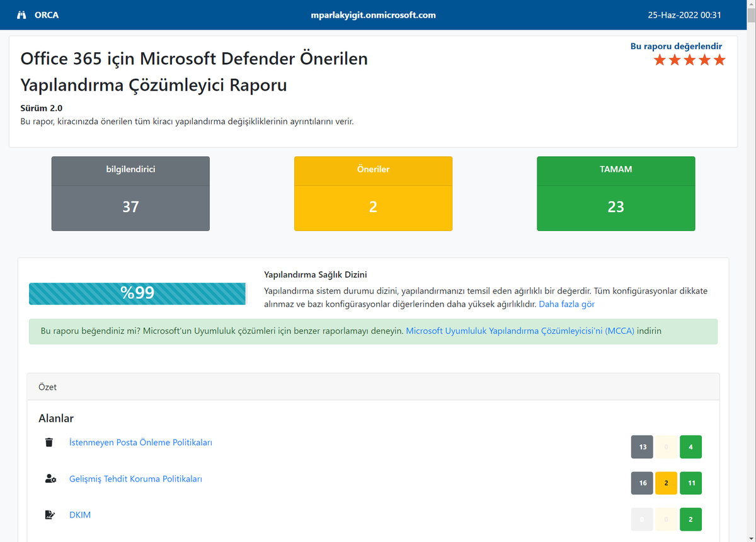Click the signature icon beside DKIM
The height and width of the screenshot is (542, 756).
click(50, 515)
